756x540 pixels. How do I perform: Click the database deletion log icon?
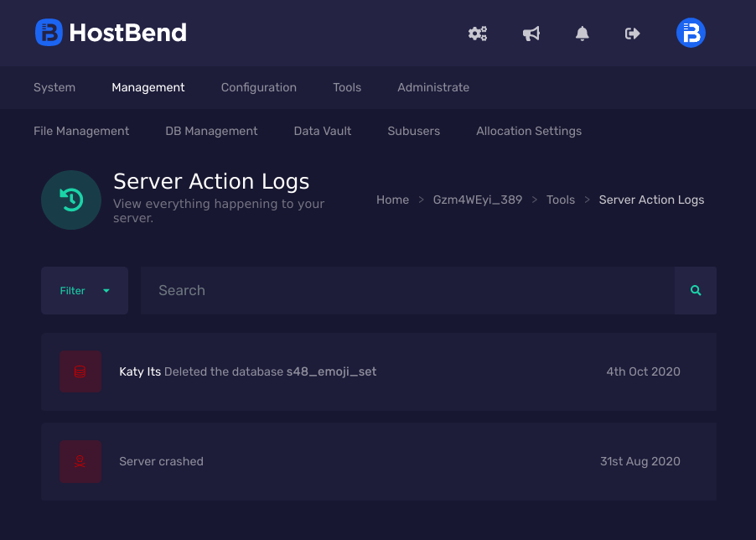[80, 371]
